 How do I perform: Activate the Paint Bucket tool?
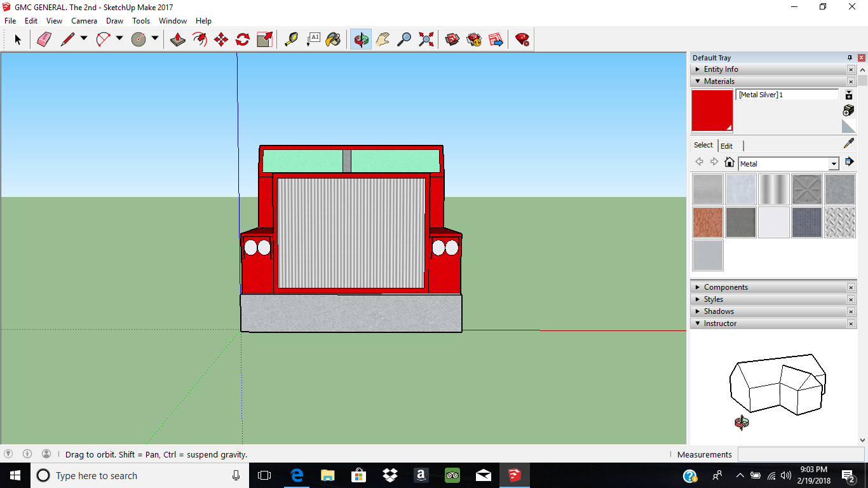click(333, 39)
